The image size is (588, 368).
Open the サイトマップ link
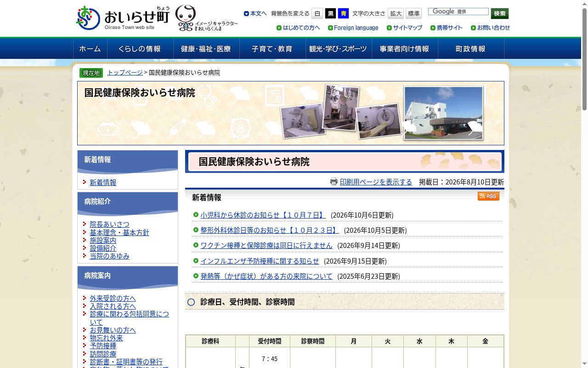[404, 28]
